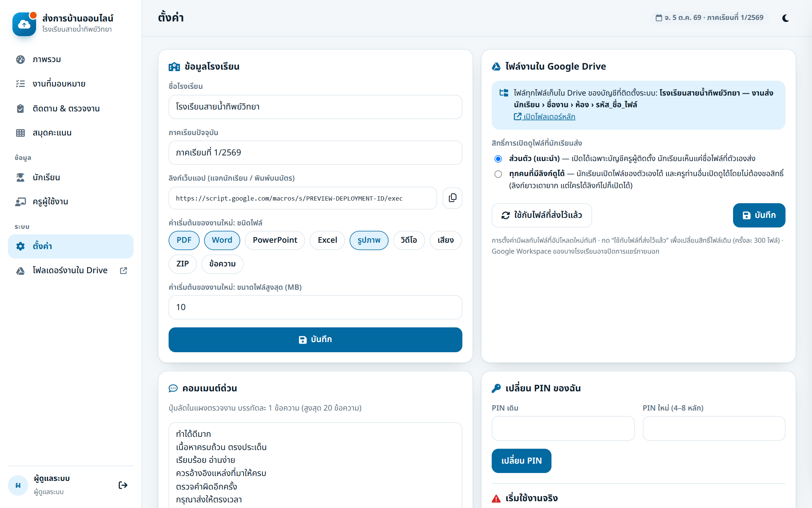Toggle the Word file type chip
The height and width of the screenshot is (508, 812).
(x=222, y=240)
